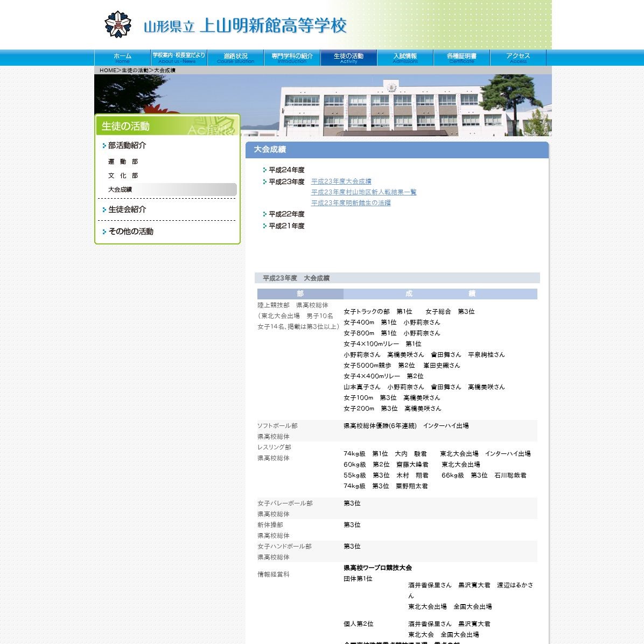The height and width of the screenshot is (644, 644).
Task: Select 文化部 in the sidebar
Action: (123, 176)
